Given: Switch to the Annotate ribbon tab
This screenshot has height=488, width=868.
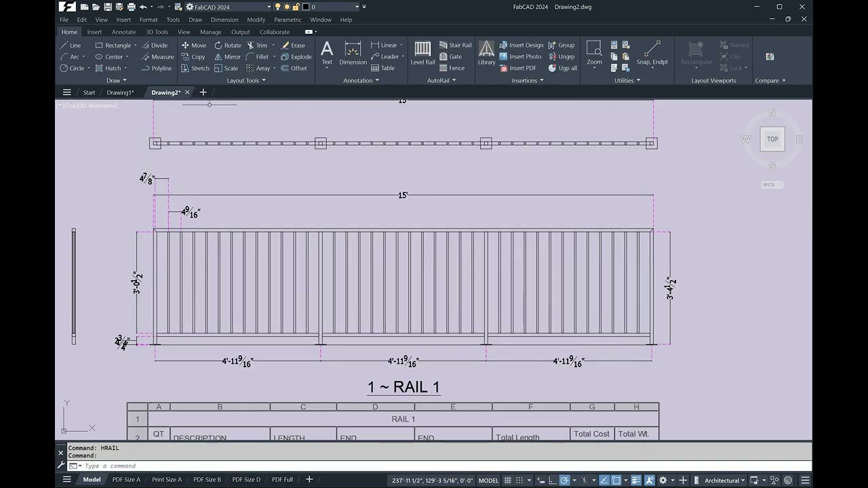Looking at the screenshot, I should [123, 32].
